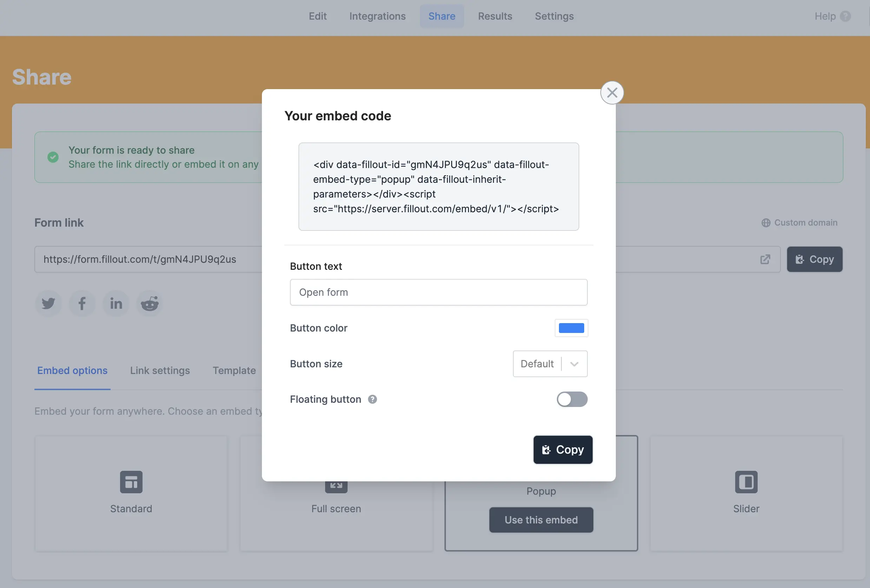Share the form on Facebook
The width and height of the screenshot is (870, 588).
pyautogui.click(x=82, y=303)
